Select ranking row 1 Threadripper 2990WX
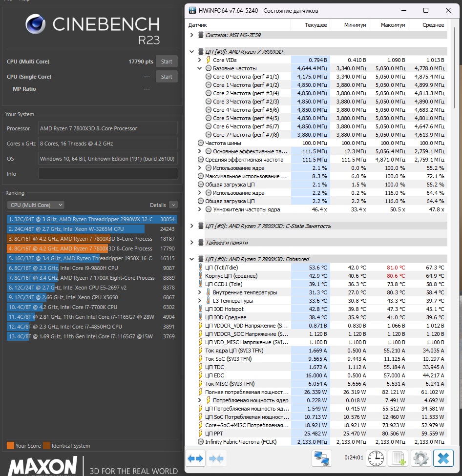Viewport: 462px width, 476px height. point(91,219)
